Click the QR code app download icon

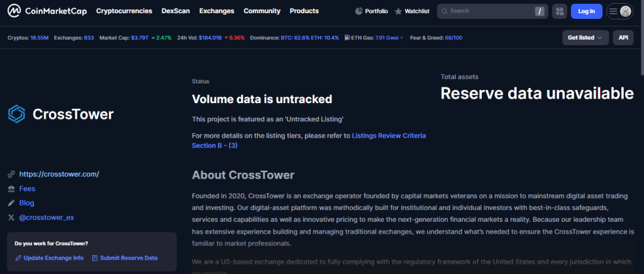pos(559,11)
